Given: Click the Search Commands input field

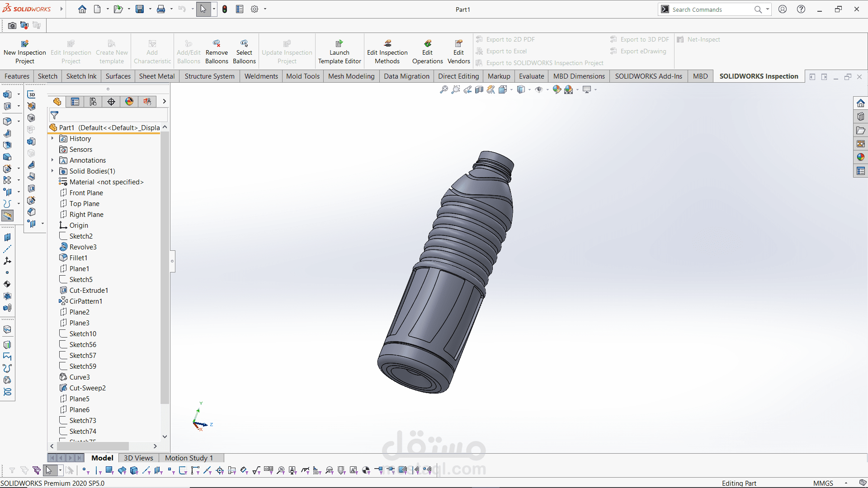Looking at the screenshot, I should [712, 9].
